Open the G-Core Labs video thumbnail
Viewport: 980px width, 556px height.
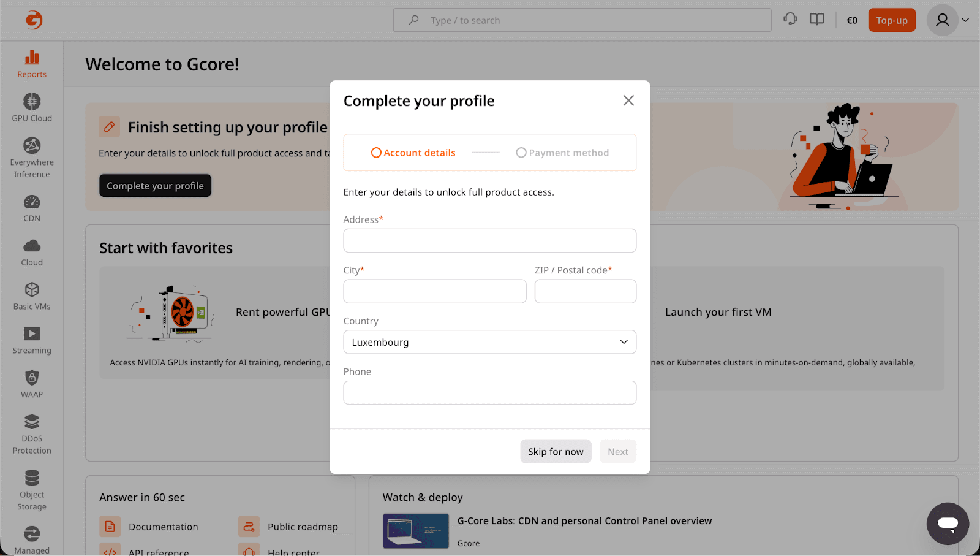click(416, 531)
